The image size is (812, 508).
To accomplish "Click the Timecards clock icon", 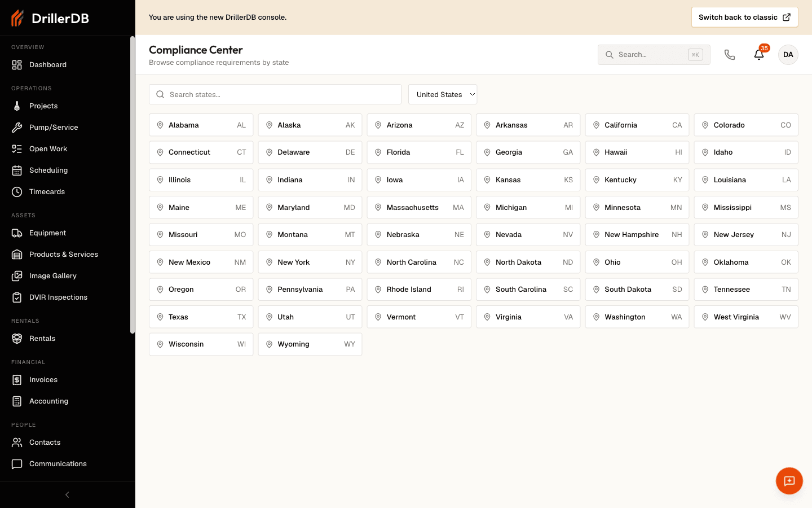I will (17, 192).
